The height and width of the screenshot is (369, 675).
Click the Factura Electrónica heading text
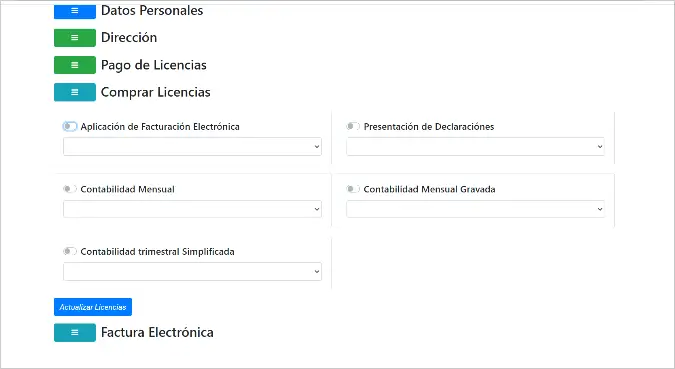(x=157, y=332)
